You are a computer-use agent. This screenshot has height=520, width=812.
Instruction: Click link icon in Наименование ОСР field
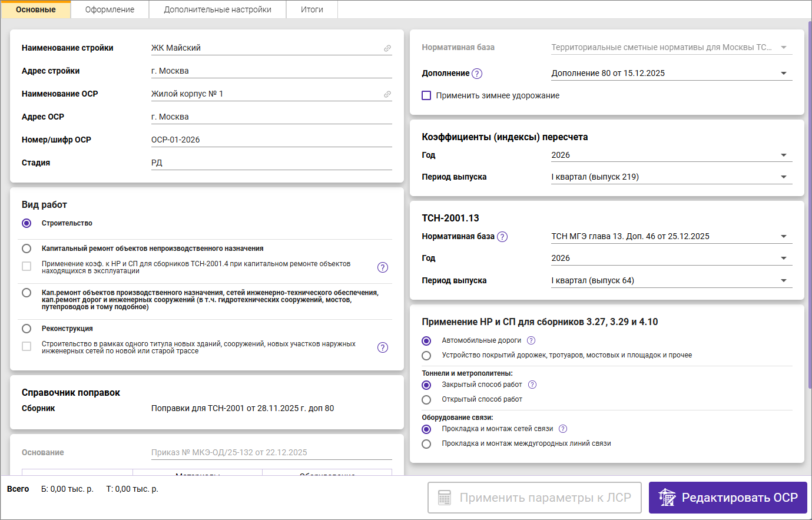click(x=387, y=94)
